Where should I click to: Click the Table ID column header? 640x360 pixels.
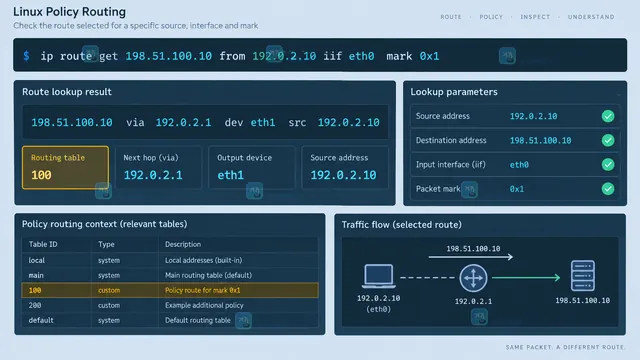[x=43, y=244]
